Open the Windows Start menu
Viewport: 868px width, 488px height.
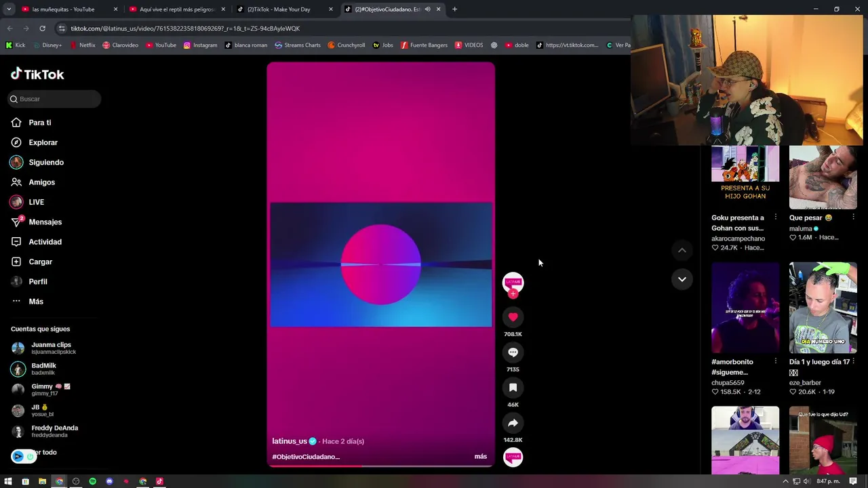[8, 481]
